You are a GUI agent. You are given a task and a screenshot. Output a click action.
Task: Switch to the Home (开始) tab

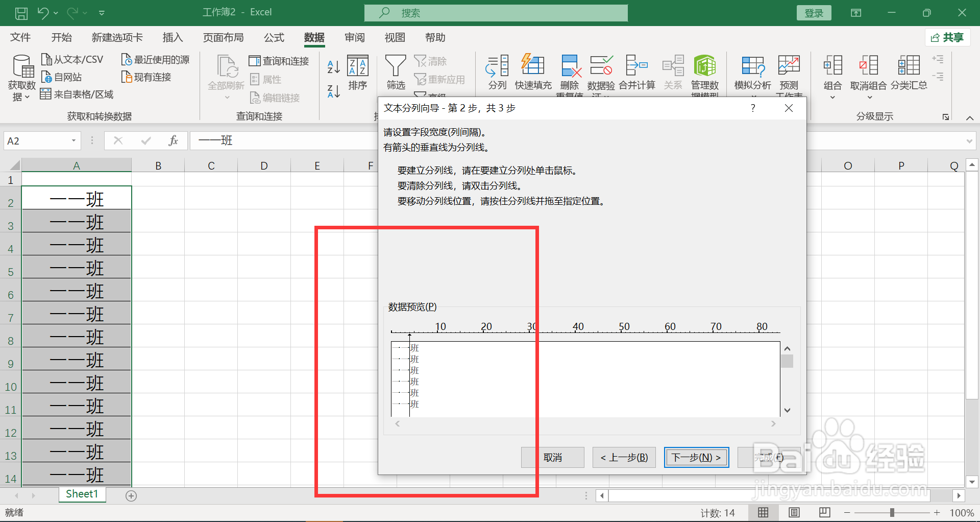[62, 37]
